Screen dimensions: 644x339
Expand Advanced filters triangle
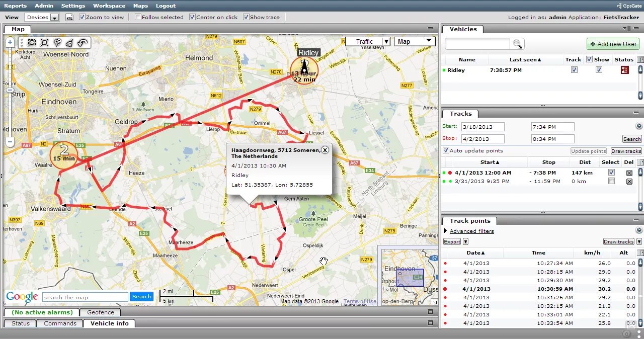(x=445, y=231)
